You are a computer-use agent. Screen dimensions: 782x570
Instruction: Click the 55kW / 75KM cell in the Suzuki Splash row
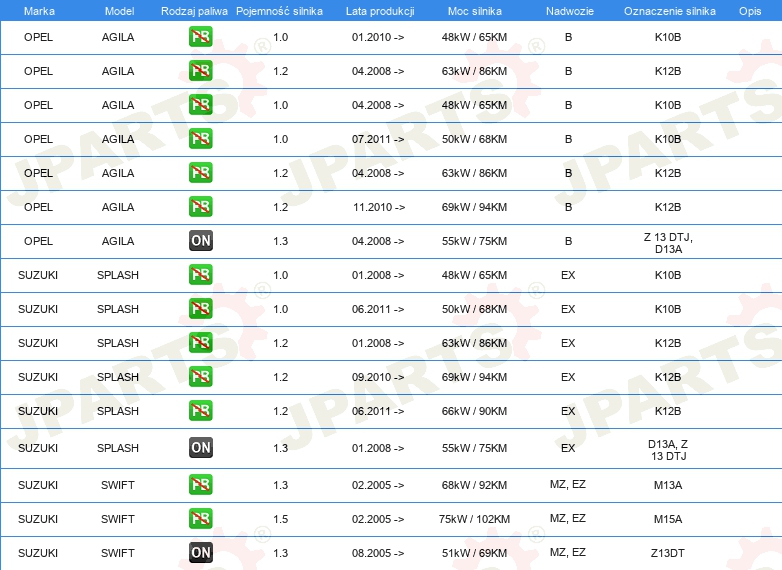(474, 448)
